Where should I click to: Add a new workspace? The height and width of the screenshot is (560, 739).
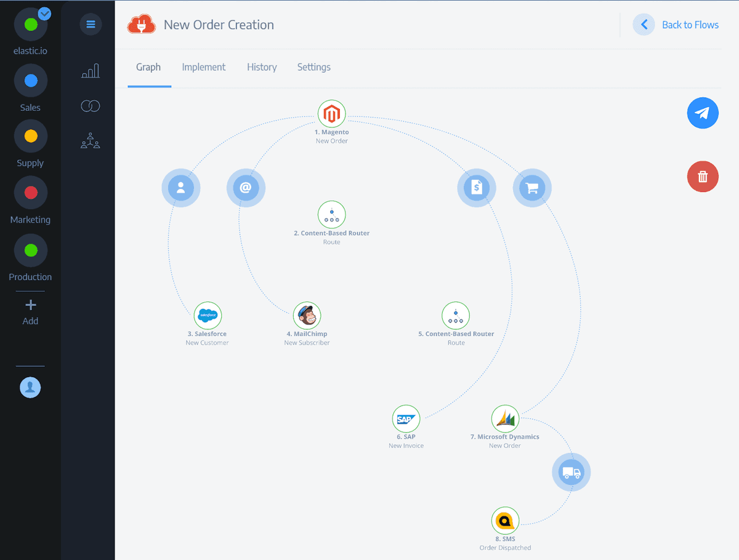30,311
